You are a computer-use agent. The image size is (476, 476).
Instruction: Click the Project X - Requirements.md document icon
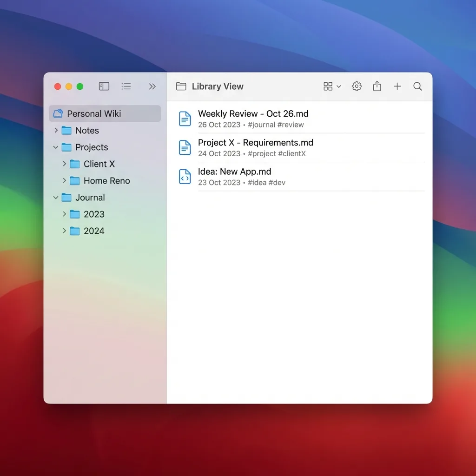(x=185, y=148)
